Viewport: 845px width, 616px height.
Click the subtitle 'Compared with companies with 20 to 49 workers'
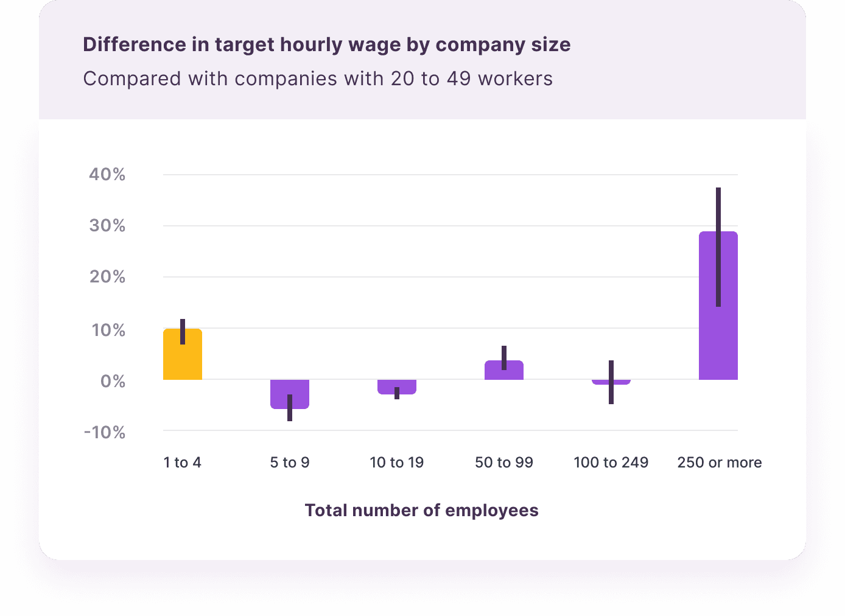coord(318,79)
